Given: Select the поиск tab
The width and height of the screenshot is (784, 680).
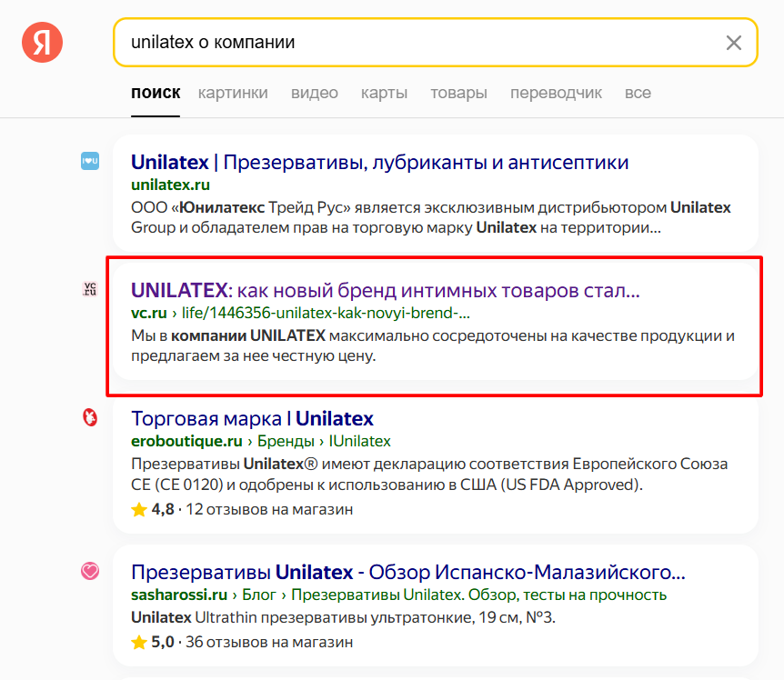Looking at the screenshot, I should pyautogui.click(x=156, y=93).
